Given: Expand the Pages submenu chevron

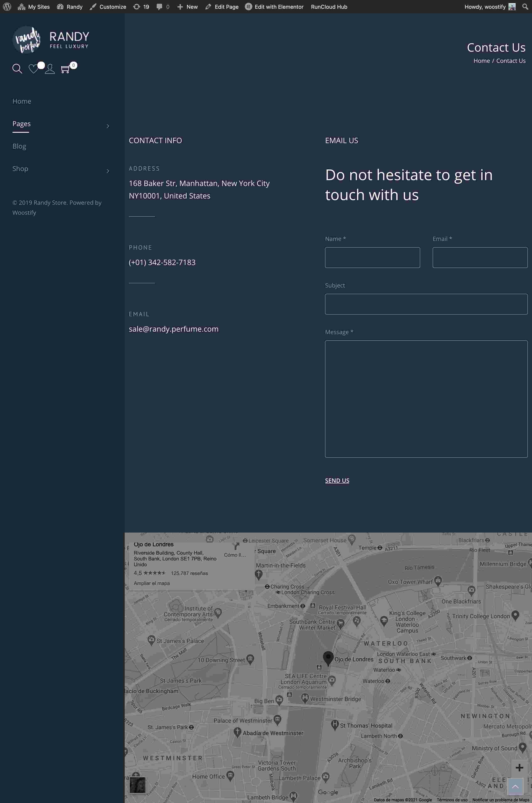Looking at the screenshot, I should pyautogui.click(x=108, y=126).
